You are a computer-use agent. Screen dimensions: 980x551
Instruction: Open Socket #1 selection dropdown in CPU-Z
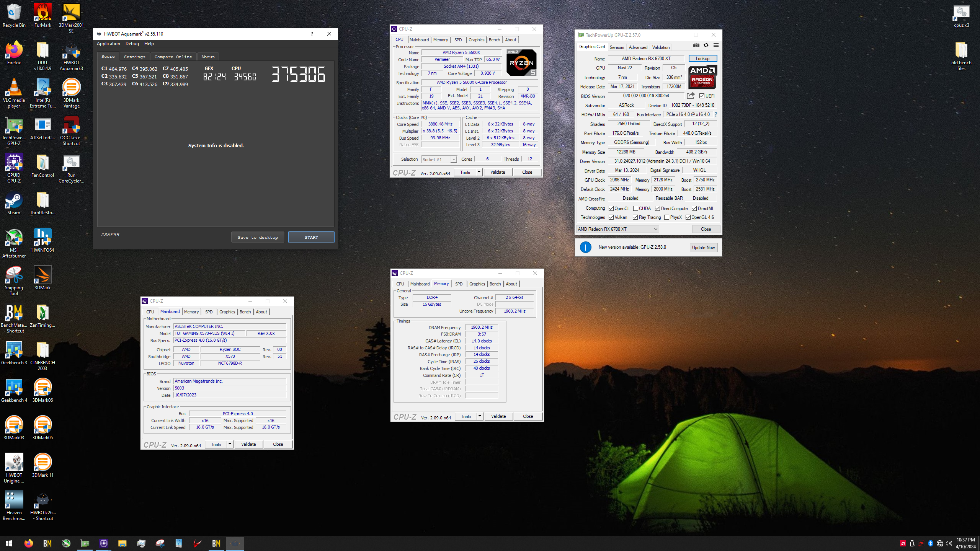(439, 159)
